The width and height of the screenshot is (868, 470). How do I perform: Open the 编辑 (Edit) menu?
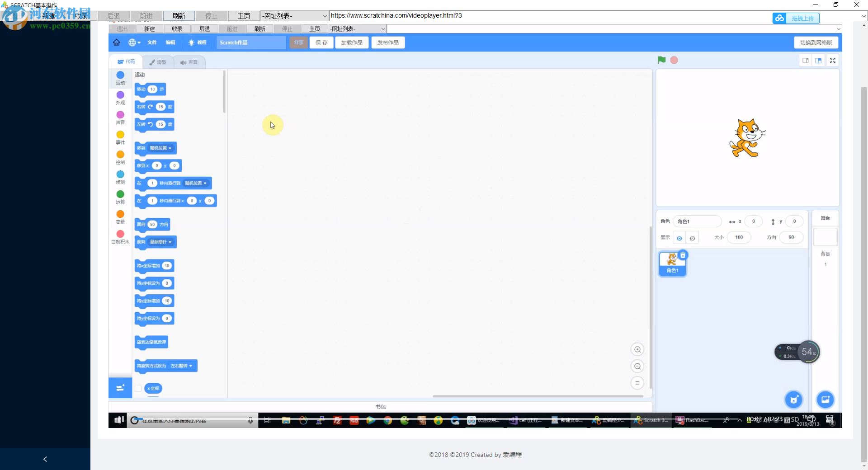coord(170,42)
